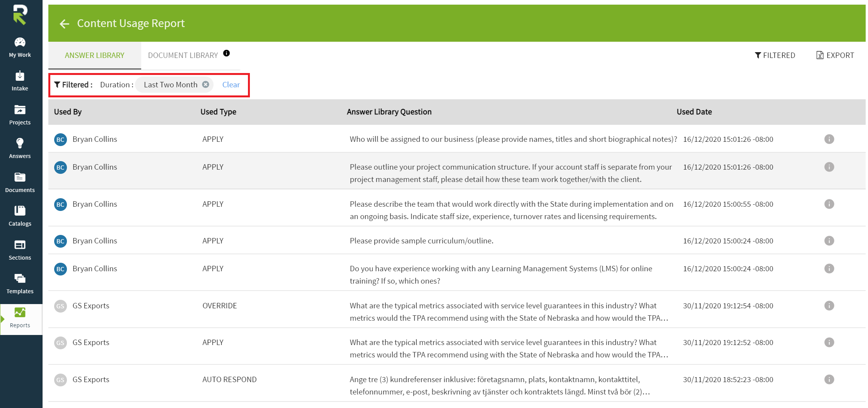The height and width of the screenshot is (408, 868).
Task: Sort by Used Date column header
Action: [694, 112]
